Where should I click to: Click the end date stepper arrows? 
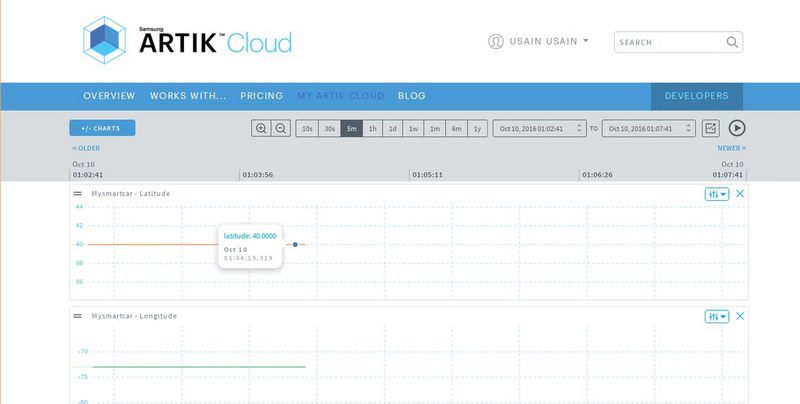(x=688, y=129)
